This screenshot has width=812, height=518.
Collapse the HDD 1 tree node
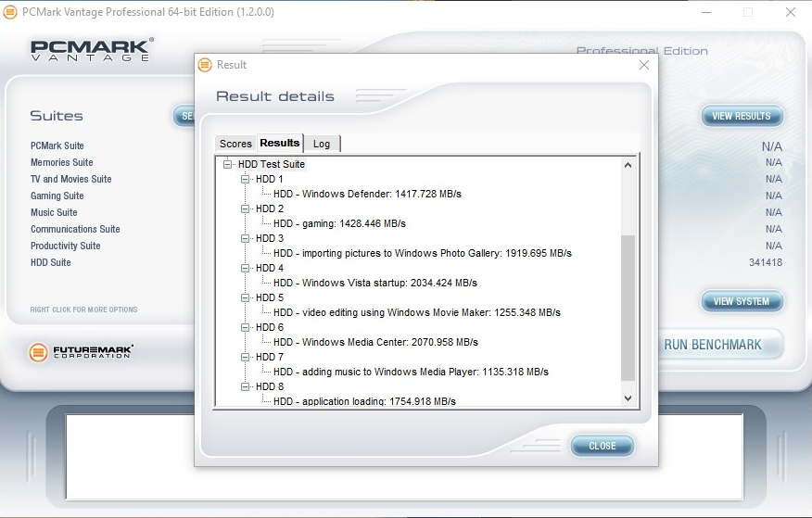point(246,179)
